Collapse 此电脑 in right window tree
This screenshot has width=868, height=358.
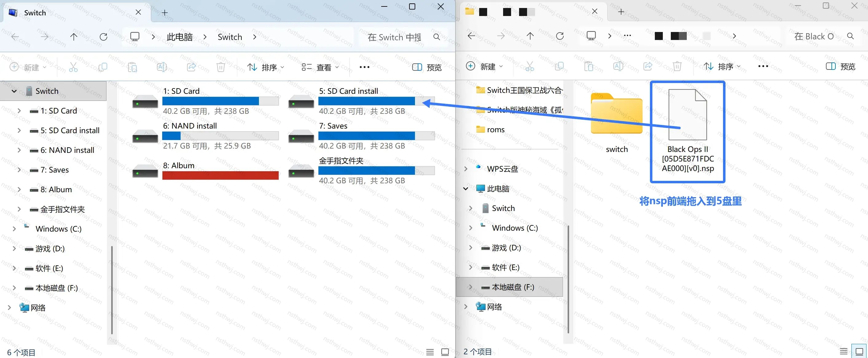pyautogui.click(x=466, y=188)
